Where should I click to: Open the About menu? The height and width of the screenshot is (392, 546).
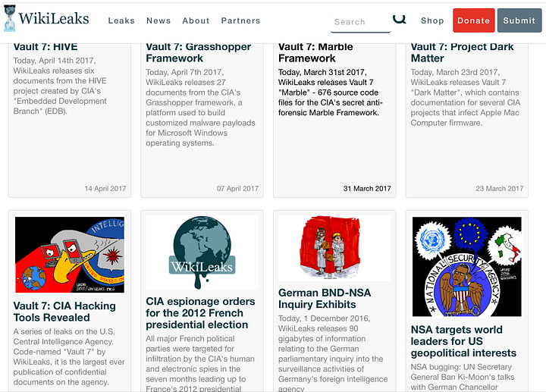[196, 20]
